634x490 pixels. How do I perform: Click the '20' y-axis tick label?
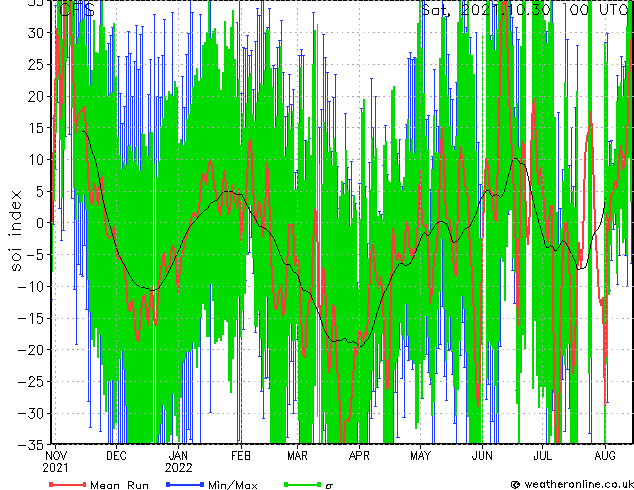click(36, 96)
